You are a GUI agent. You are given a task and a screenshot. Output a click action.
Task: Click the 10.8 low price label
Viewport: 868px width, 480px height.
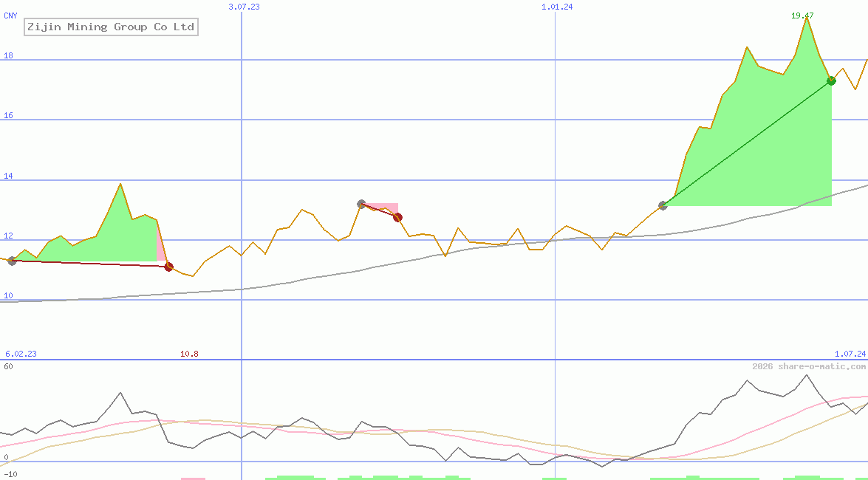point(189,354)
